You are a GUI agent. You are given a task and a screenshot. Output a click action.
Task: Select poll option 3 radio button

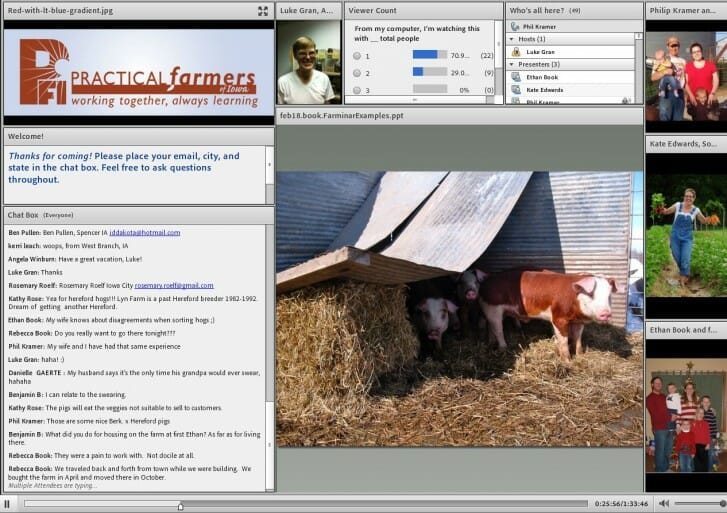click(x=356, y=90)
